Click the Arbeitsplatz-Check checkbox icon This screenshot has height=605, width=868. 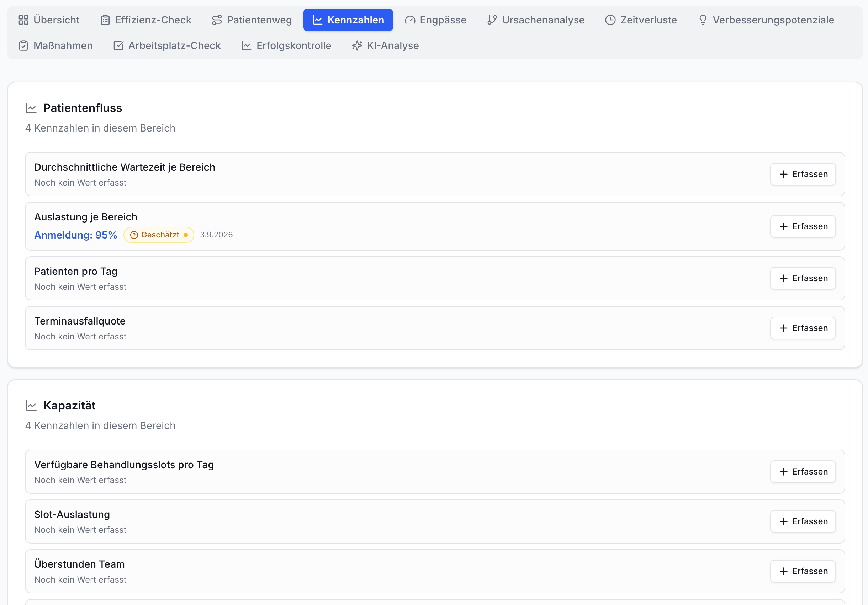point(118,46)
